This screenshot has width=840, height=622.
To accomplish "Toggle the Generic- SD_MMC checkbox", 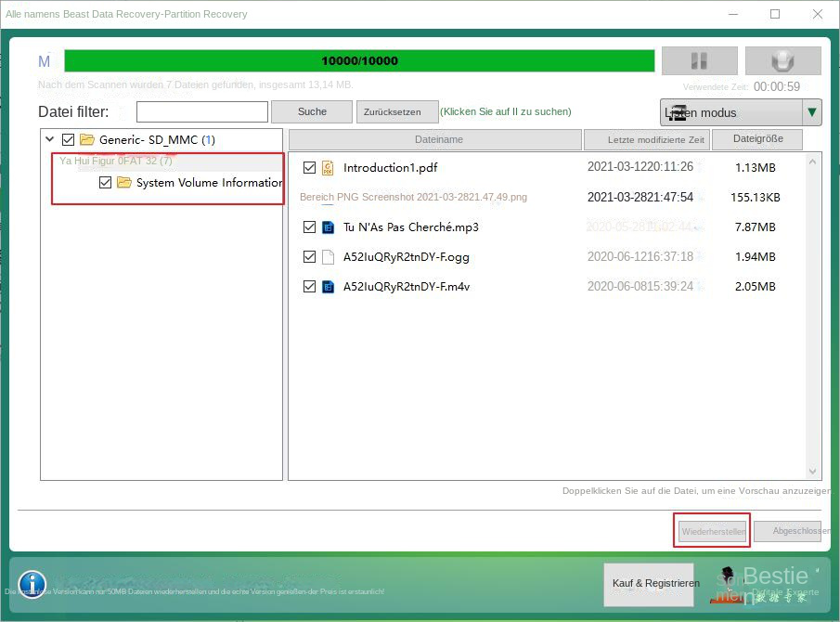I will 68,140.
